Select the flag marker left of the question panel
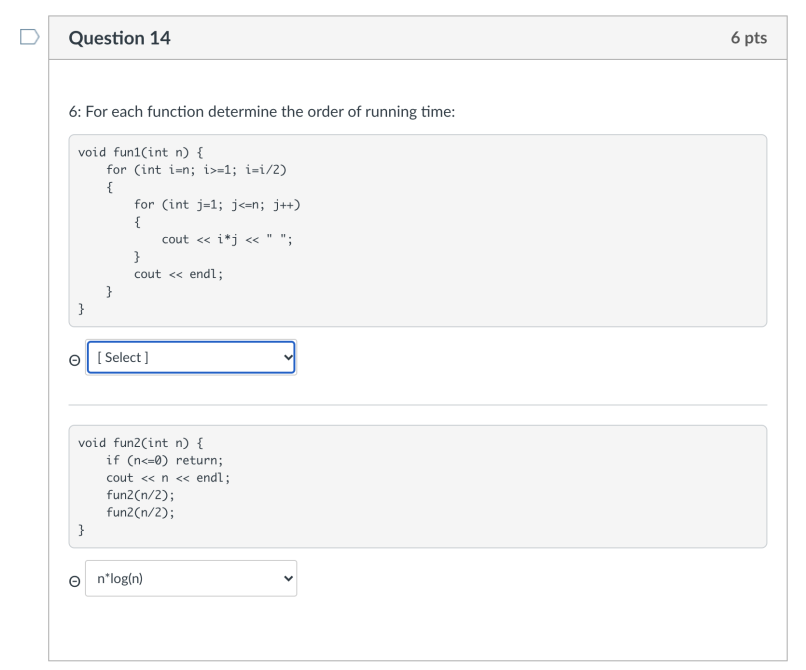Image resolution: width=806 pixels, height=670 pixels. coord(29,36)
